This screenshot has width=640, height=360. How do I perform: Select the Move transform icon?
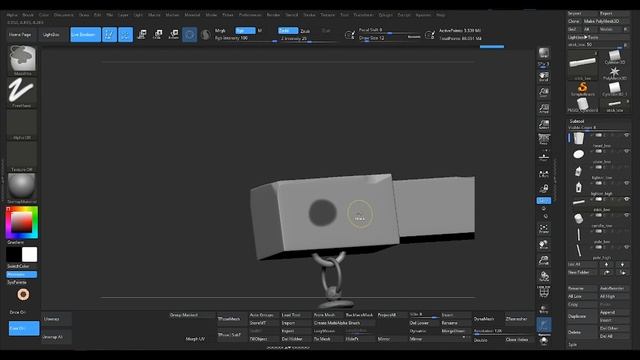pos(142,35)
